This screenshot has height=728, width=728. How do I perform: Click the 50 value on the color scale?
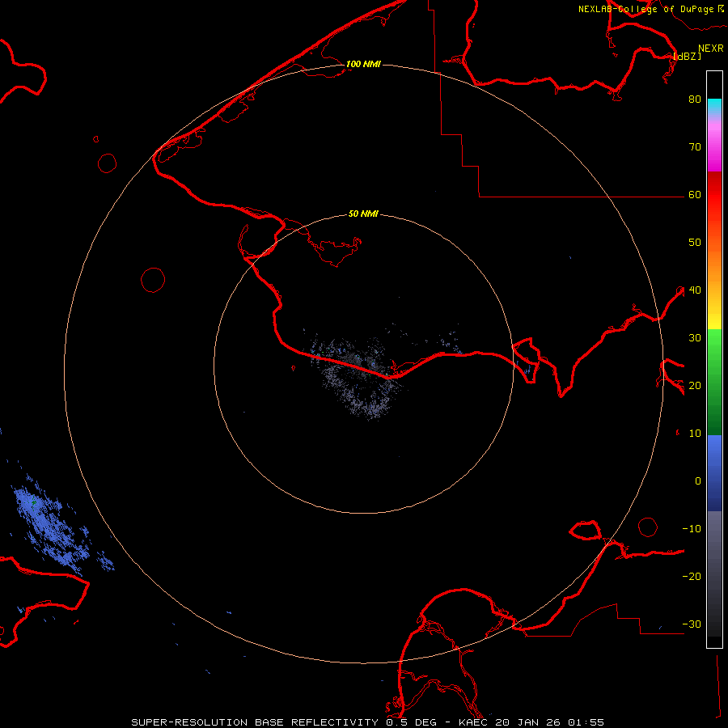(695, 243)
